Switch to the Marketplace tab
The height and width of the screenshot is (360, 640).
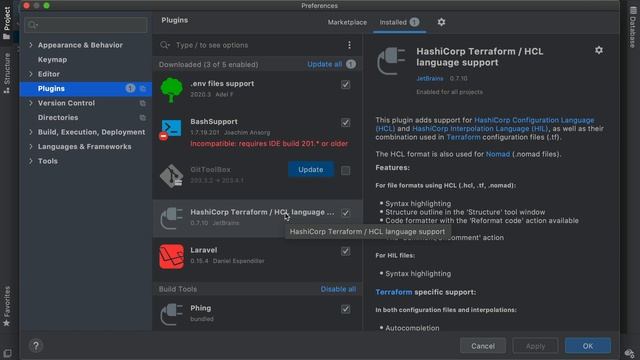(x=347, y=22)
